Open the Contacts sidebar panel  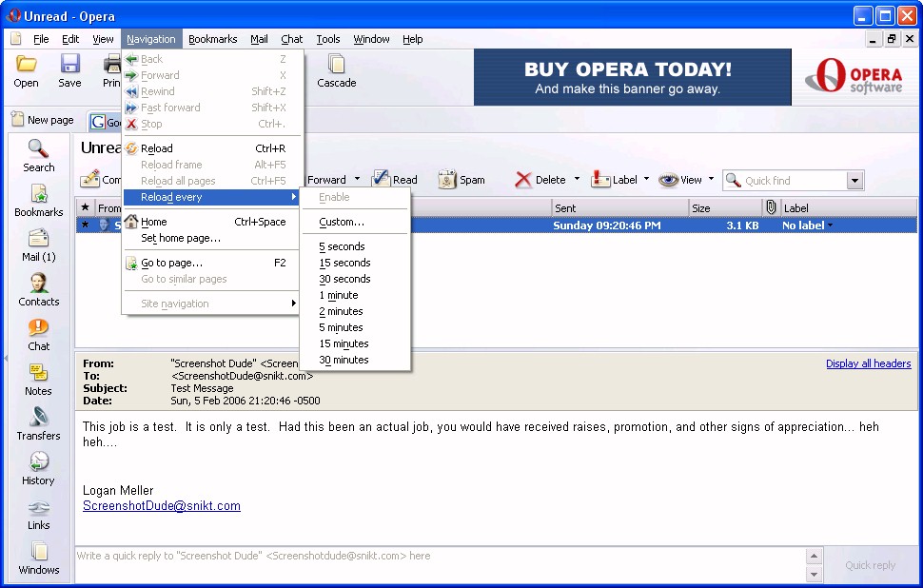(x=38, y=289)
